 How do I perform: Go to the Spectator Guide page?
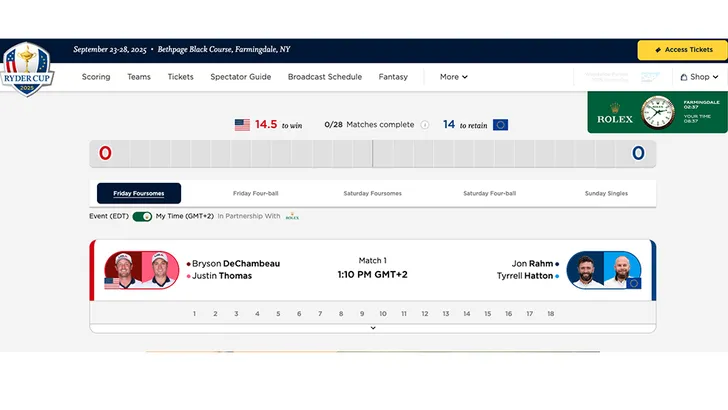tap(240, 77)
